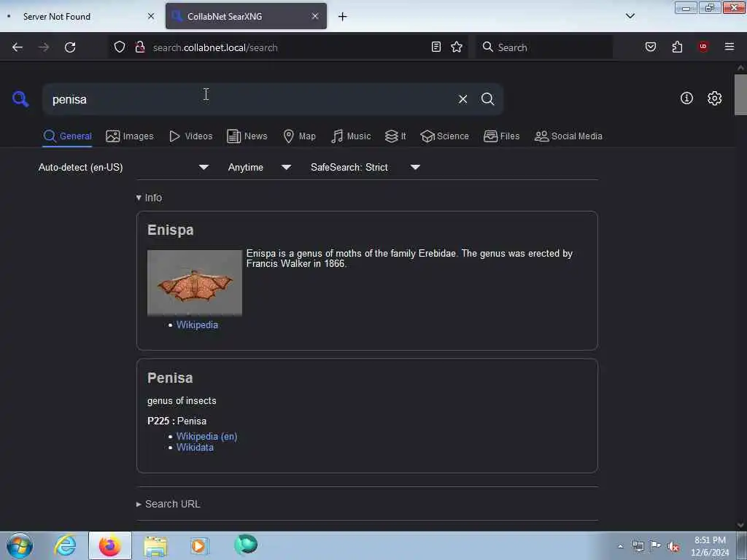Show hidden system tray icons arrow
This screenshot has height=560, width=747.
point(620,546)
